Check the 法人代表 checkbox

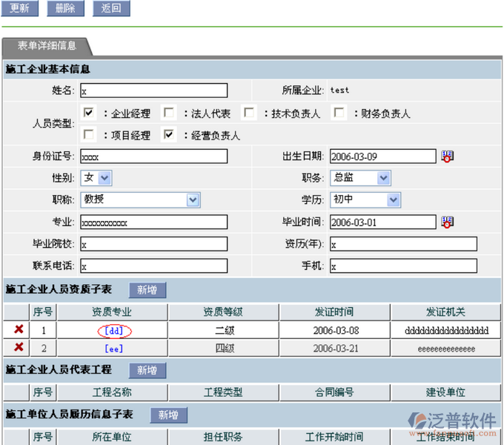169,113
